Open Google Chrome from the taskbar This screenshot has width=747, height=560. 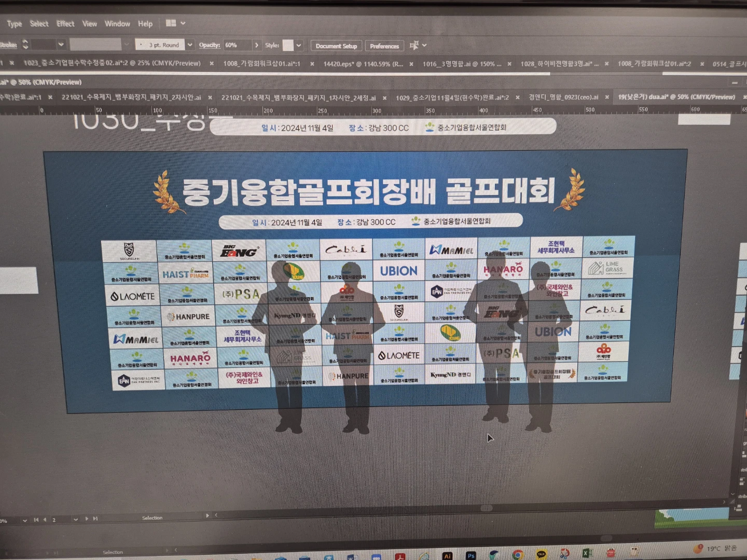(518, 555)
